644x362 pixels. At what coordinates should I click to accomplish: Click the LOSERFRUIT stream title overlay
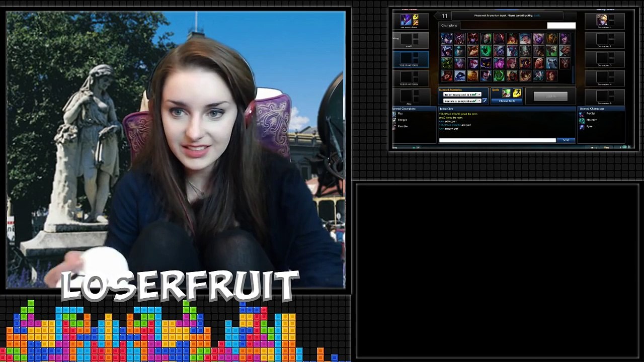(x=180, y=286)
